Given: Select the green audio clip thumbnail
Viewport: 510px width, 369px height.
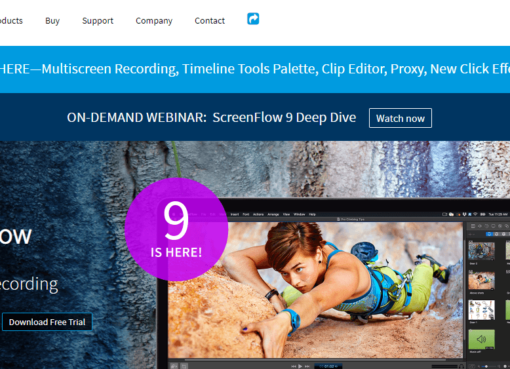Looking at the screenshot, I should (x=481, y=339).
